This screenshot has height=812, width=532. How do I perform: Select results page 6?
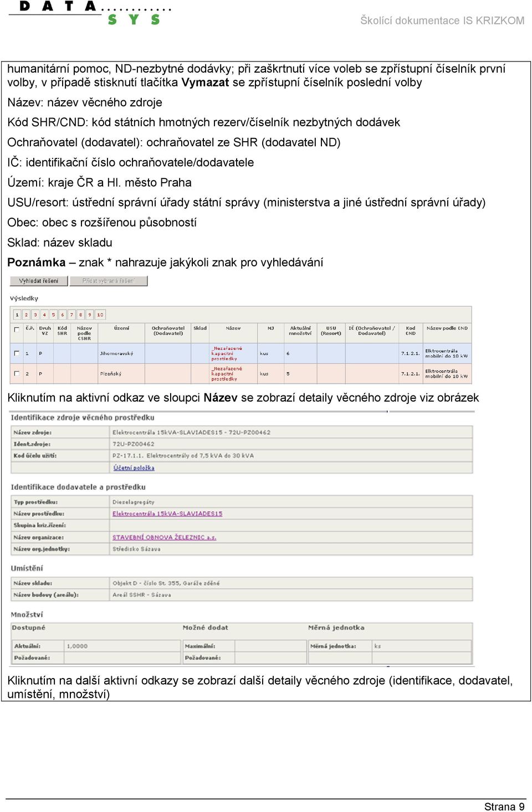tap(63, 315)
